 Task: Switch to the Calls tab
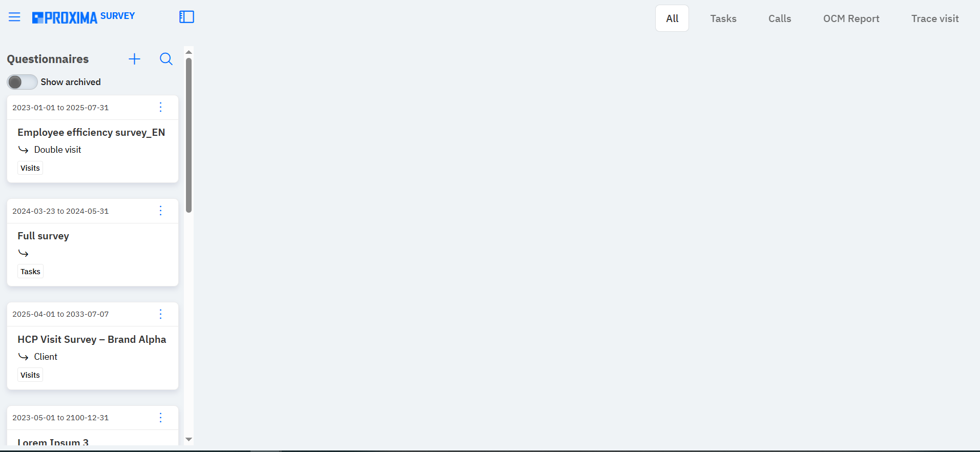779,18
